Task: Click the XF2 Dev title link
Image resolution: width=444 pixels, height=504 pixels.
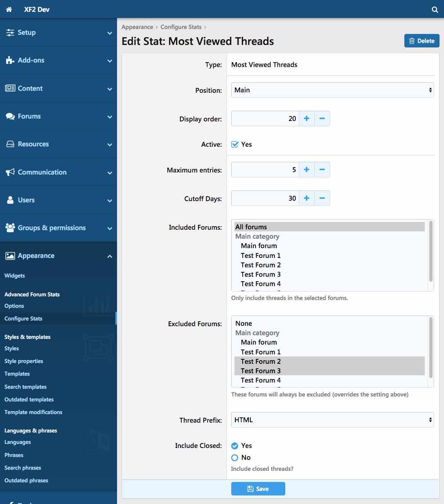Action: tap(37, 9)
